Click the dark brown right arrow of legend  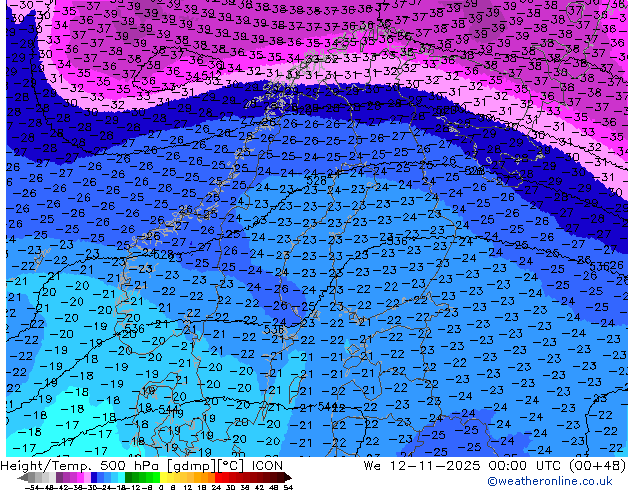(x=288, y=477)
